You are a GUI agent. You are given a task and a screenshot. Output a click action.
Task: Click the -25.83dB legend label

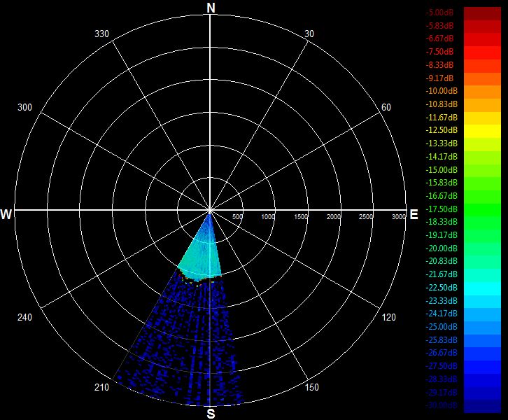(x=442, y=340)
